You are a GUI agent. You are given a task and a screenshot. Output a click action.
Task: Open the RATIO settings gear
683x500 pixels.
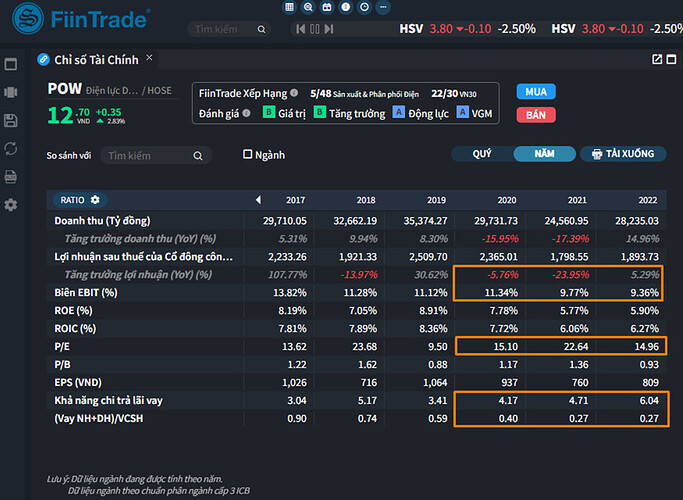point(95,200)
